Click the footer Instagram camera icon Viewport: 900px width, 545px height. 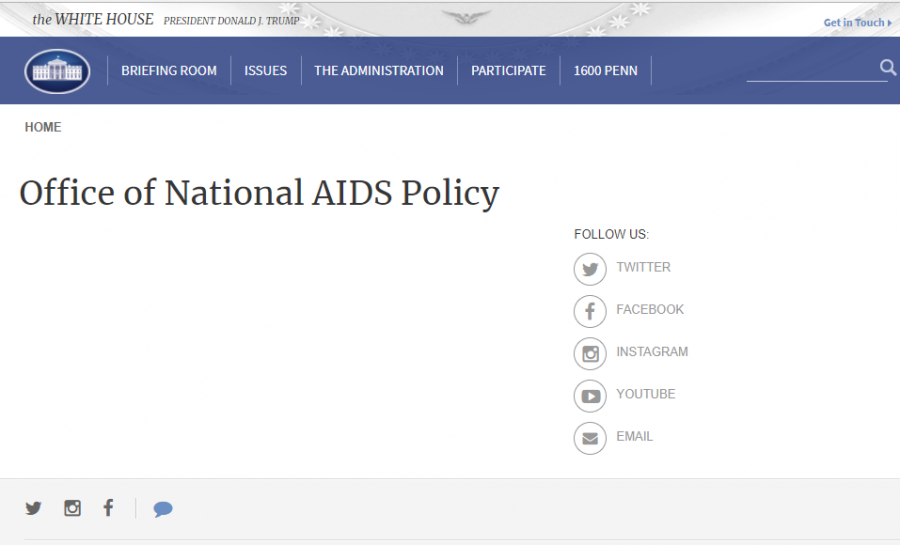pos(72,508)
